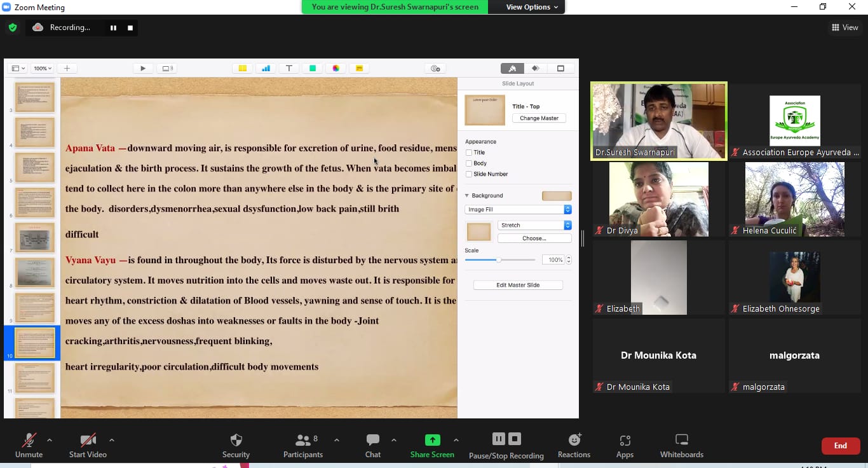Click the Apps icon in toolbar

point(625,440)
